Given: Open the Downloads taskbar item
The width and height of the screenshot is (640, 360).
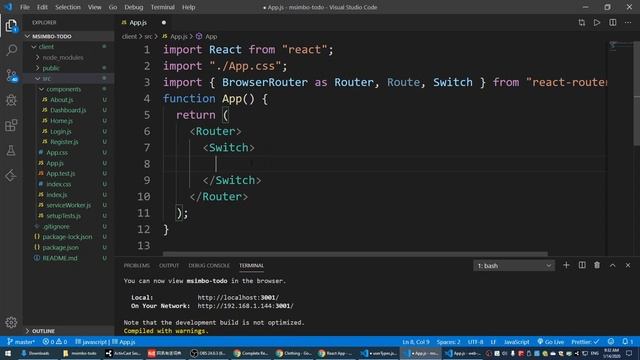Looking at the screenshot, I should click(x=36, y=353).
